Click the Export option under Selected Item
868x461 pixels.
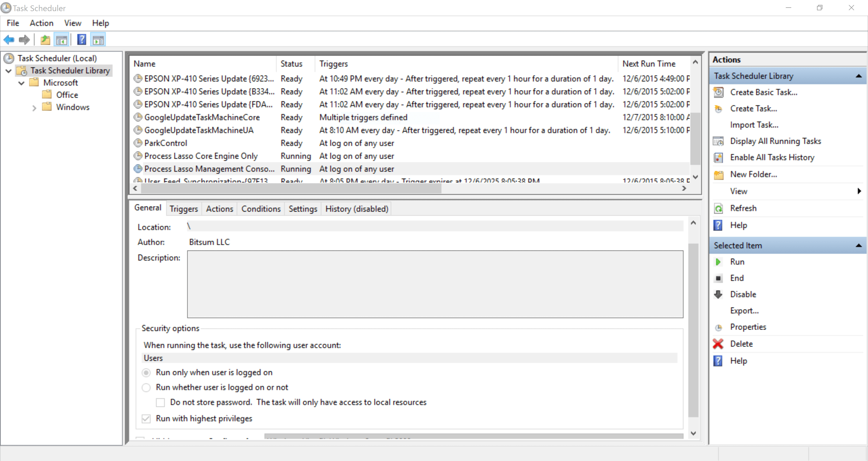(x=745, y=310)
